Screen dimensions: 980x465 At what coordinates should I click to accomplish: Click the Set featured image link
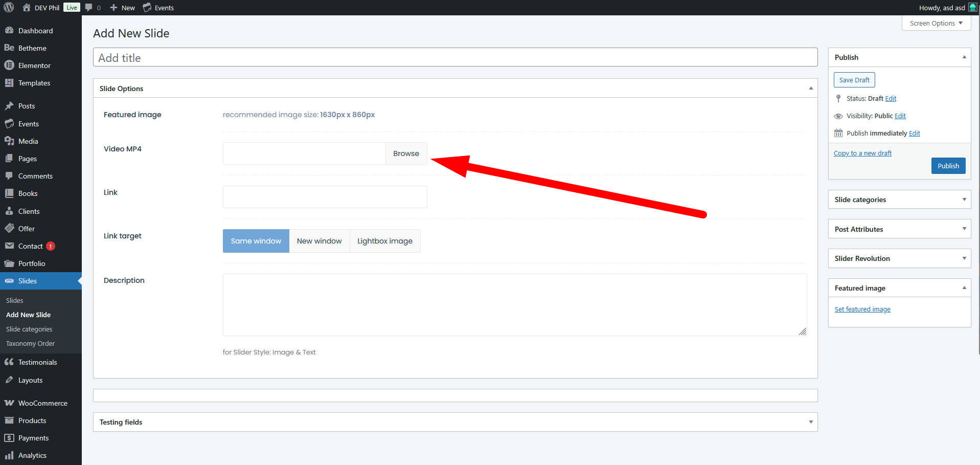(862, 309)
